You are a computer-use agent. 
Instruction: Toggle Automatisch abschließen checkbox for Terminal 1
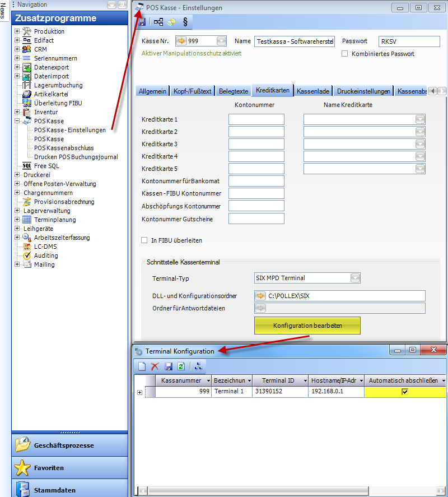tap(405, 392)
